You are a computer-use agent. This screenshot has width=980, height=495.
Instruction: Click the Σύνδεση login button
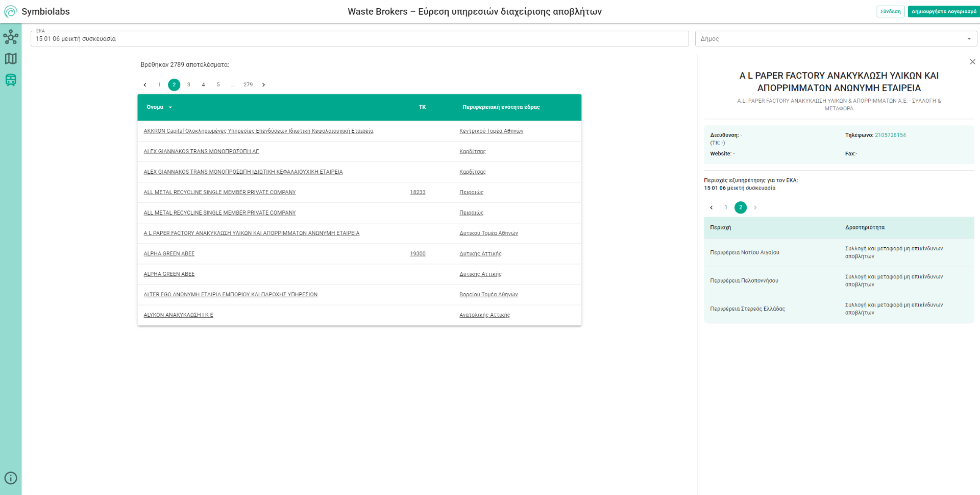890,11
